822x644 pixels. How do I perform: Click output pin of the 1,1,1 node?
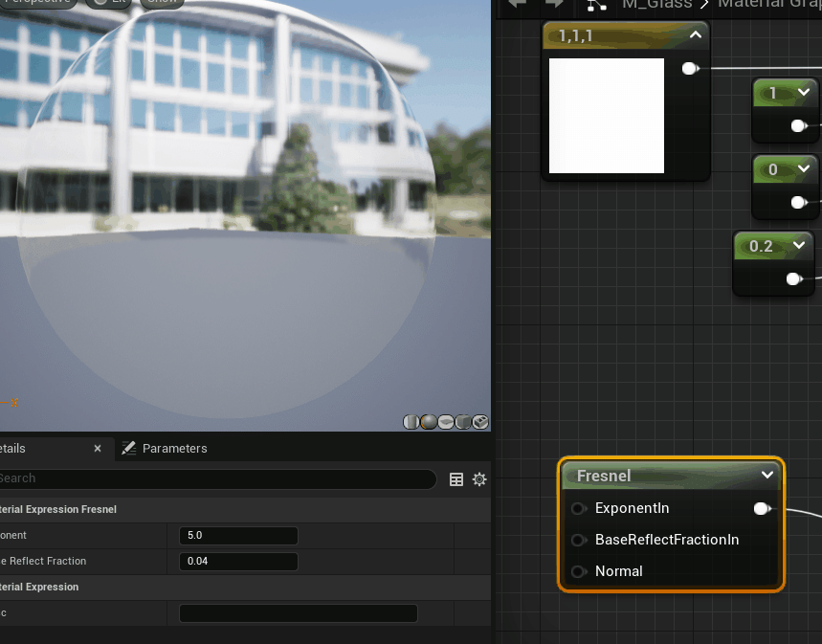[690, 68]
